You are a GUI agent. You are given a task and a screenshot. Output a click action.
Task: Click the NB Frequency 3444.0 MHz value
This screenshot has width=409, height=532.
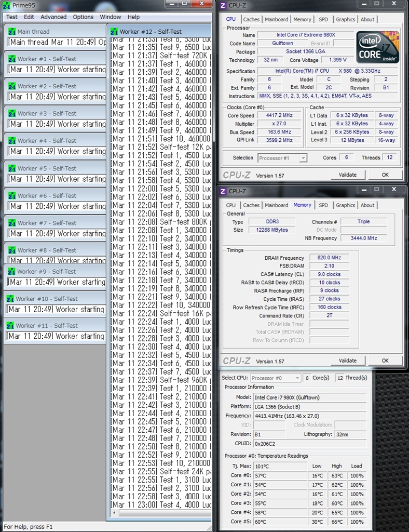pos(364,238)
